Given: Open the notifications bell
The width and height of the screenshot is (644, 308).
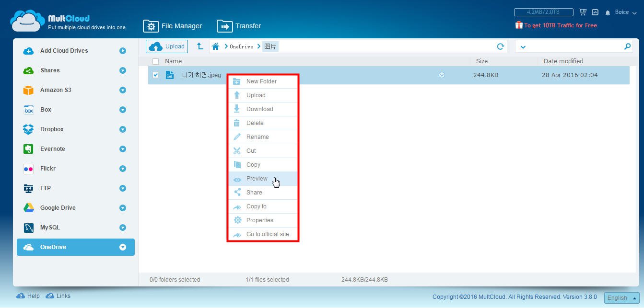Looking at the screenshot, I should coord(608,12).
